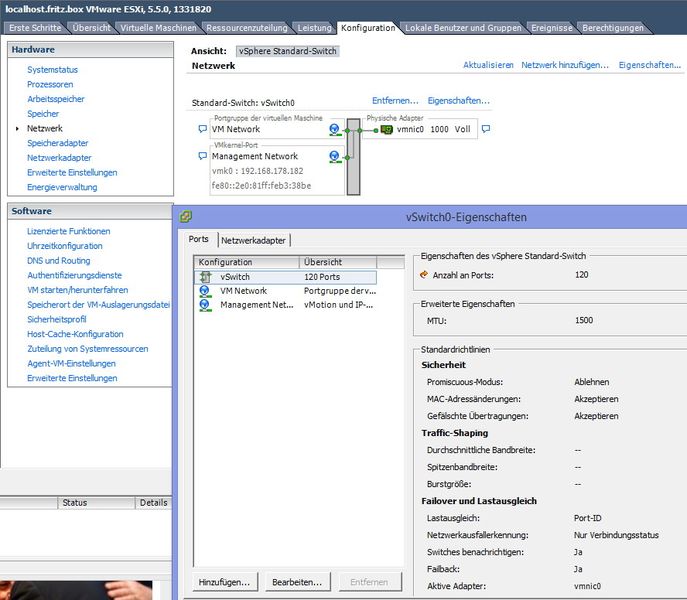The height and width of the screenshot is (600, 687).
Task: Click the vmk0 : 192.168.178.182 text
Action: tap(258, 171)
